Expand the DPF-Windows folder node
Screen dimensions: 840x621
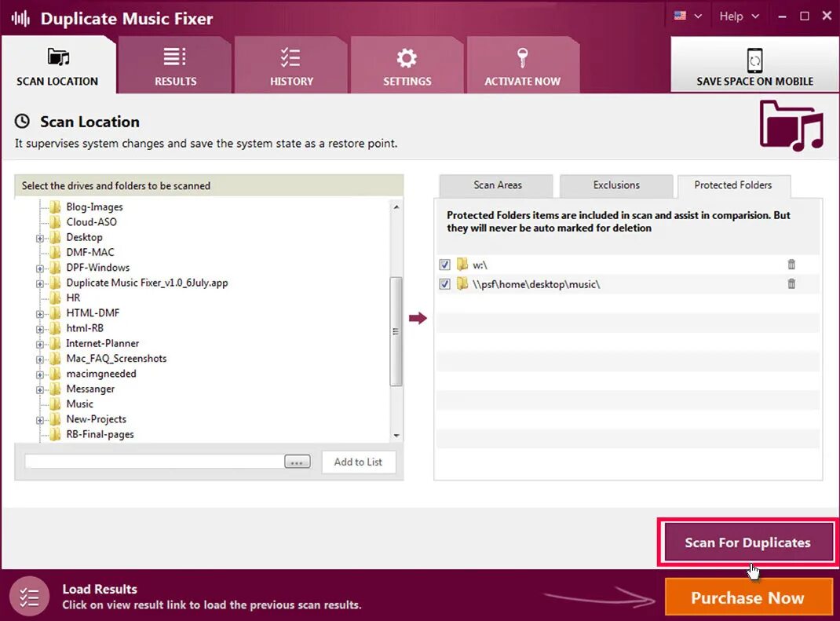[x=40, y=268]
